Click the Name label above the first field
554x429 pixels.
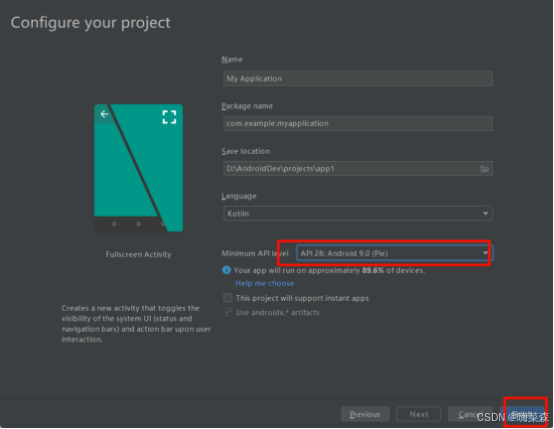click(232, 60)
